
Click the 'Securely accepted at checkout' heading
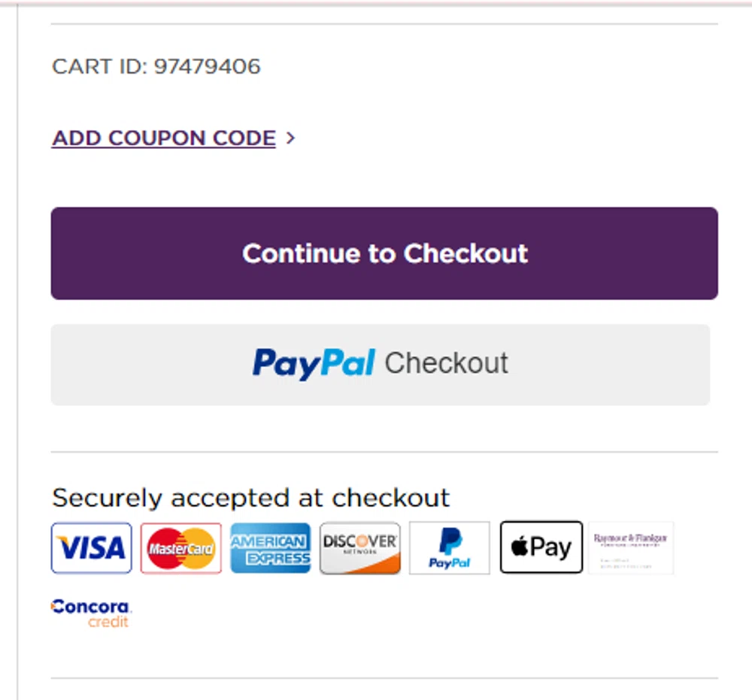click(250, 498)
